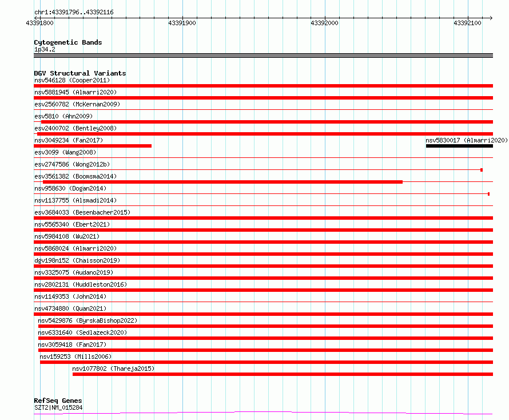509x420 pixels.
Task: Click the short red nsv3049234 bar
Action: 93,146
